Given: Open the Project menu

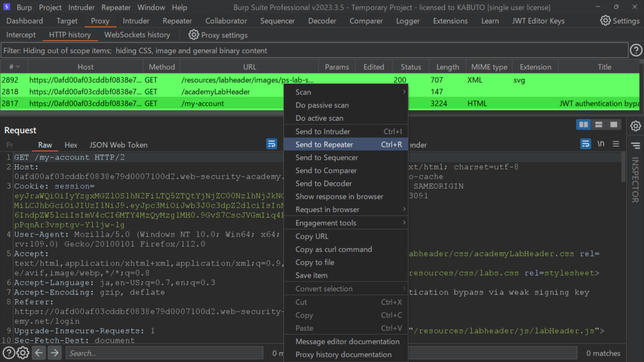Looking at the screenshot, I should pos(50,8).
